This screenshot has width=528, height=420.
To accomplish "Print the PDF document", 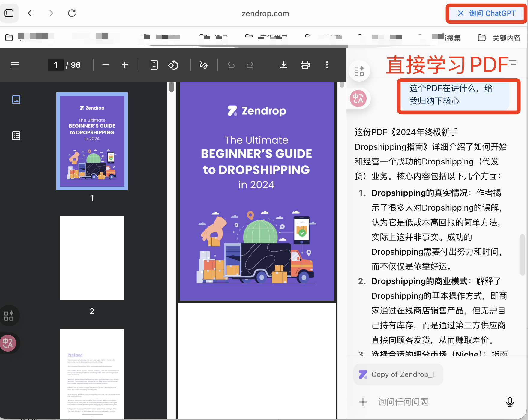I will [x=305, y=65].
